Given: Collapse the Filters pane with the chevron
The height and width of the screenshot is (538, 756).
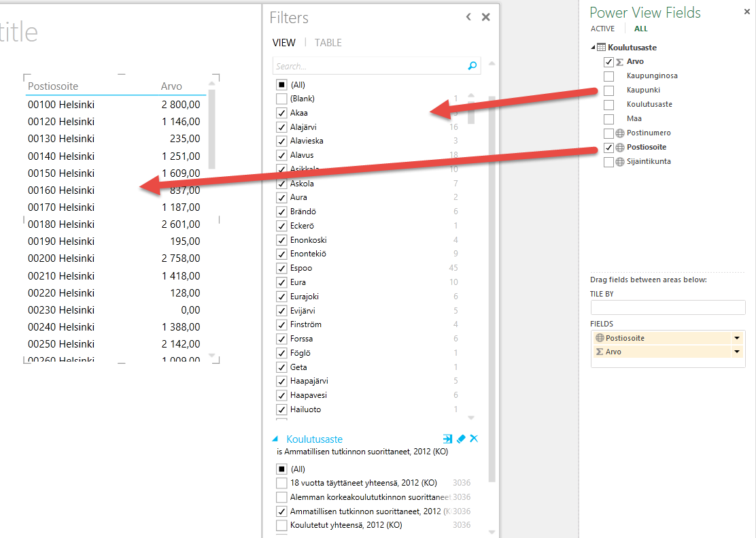Looking at the screenshot, I should [468, 18].
